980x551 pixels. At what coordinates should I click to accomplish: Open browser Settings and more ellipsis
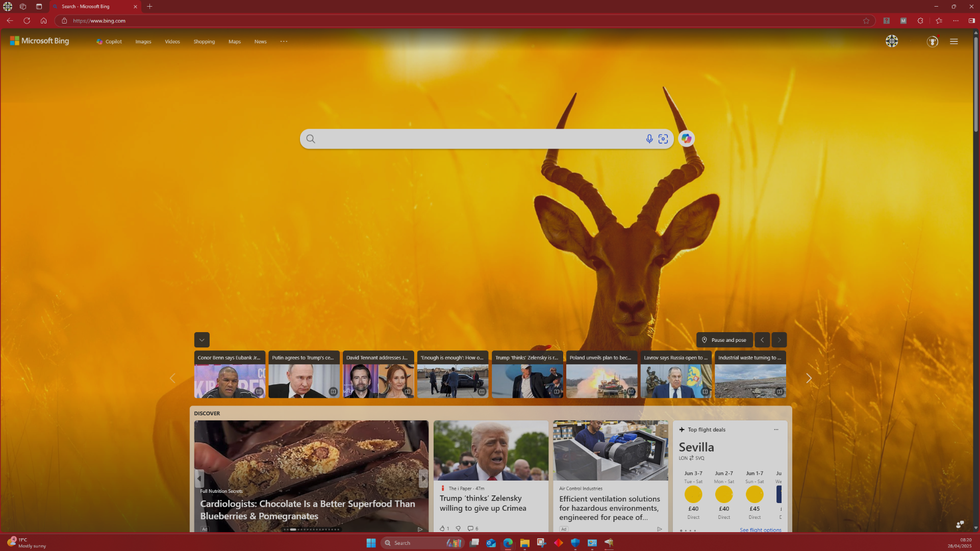click(x=956, y=21)
